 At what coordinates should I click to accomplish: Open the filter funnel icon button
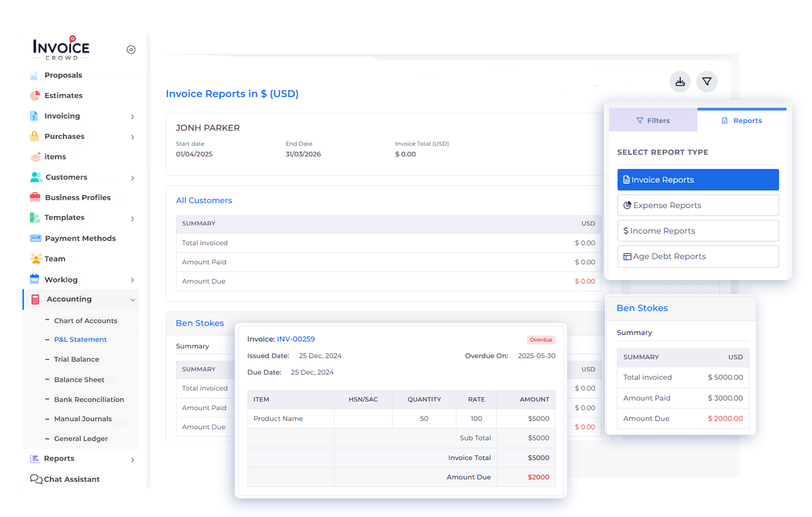click(x=707, y=82)
